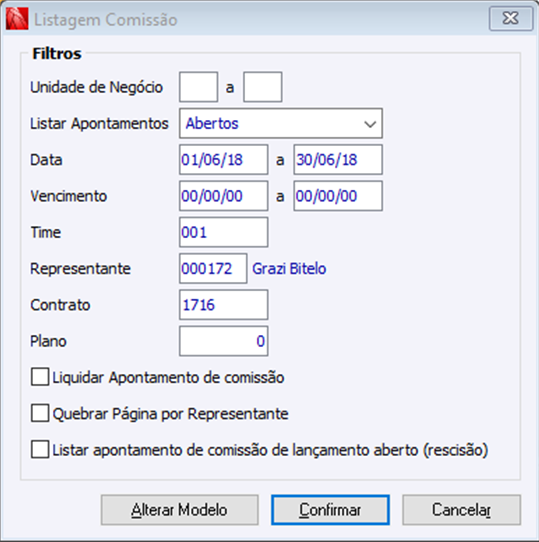
Task: Focus the first Unidade de Negócio field
Action: [198, 87]
